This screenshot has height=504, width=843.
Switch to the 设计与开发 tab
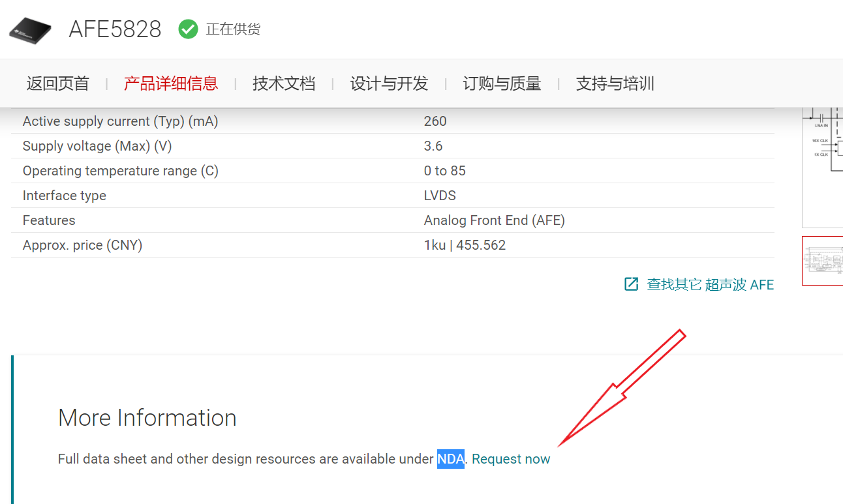tap(389, 83)
